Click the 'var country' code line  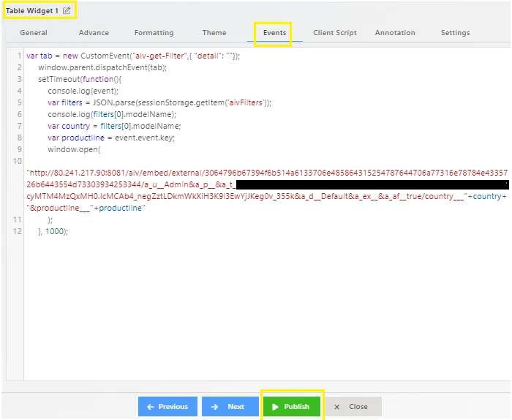pyautogui.click(x=114, y=126)
